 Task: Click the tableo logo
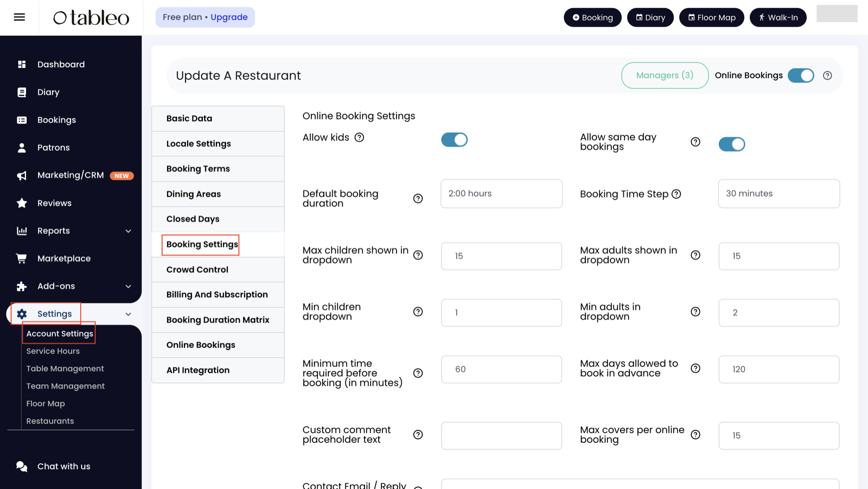coord(91,18)
